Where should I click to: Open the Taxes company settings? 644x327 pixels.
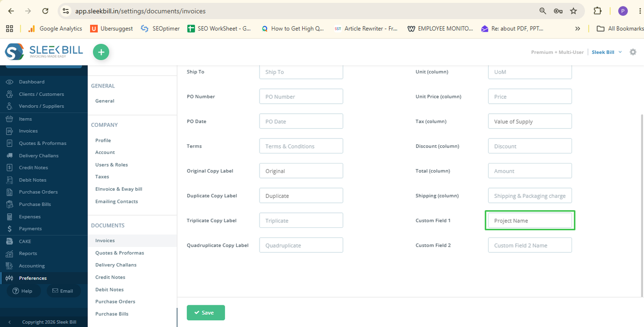coord(102,177)
